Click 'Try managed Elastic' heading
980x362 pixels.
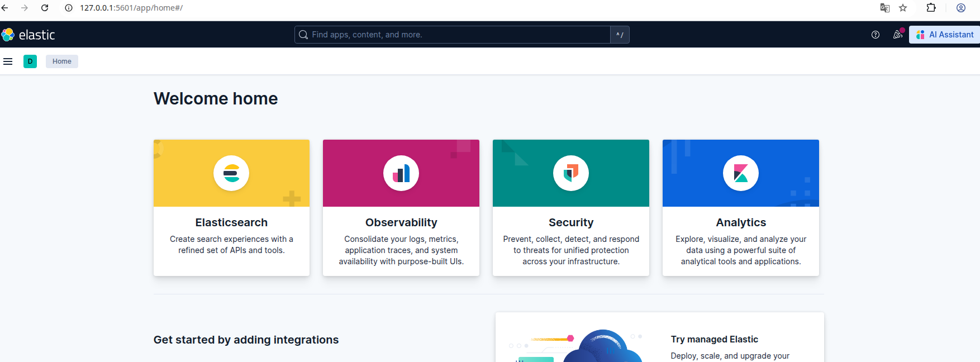(715, 339)
